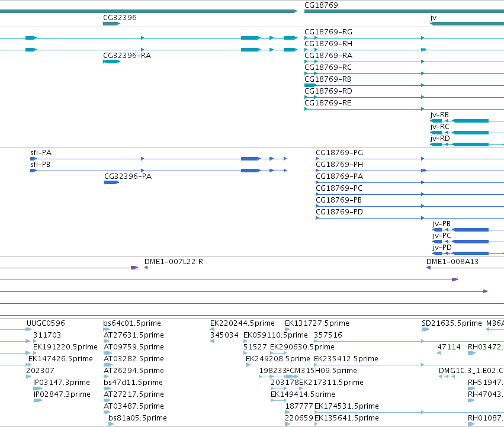Select transcript CG18769-RG
Image resolution: width=504 pixels, height=427 pixels.
328,32
